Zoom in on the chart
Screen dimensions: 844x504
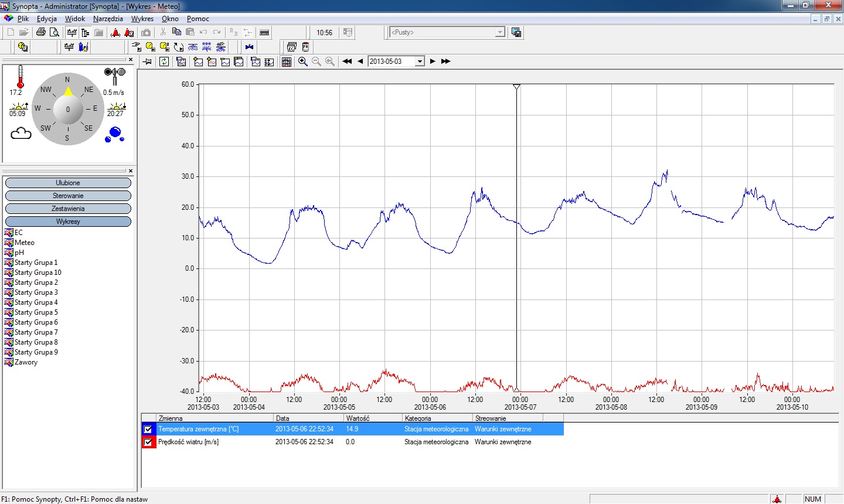(302, 61)
